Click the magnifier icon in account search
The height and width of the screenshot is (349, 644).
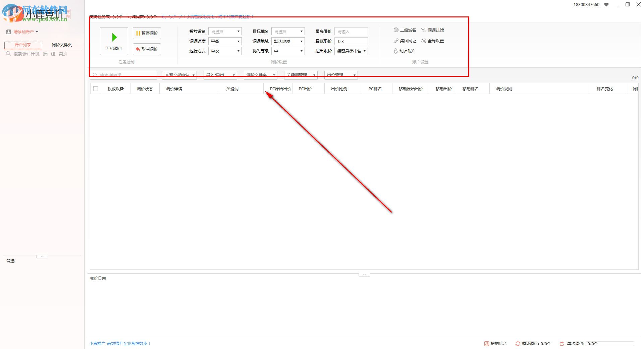(8, 54)
